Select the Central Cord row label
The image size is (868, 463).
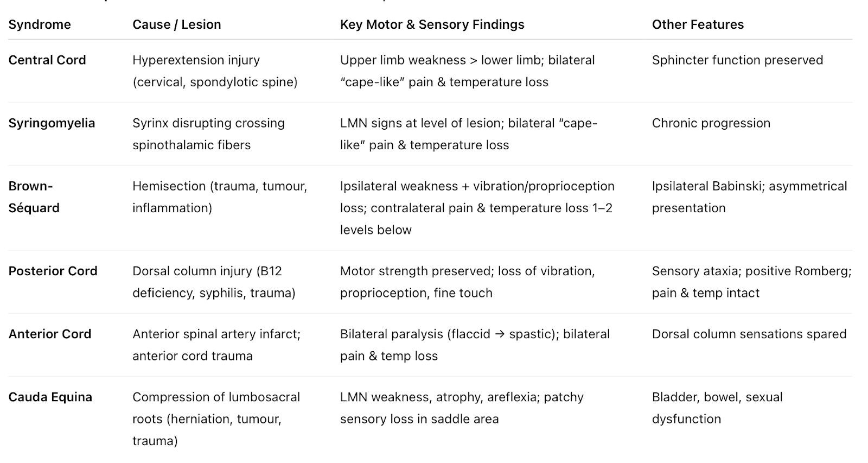(47, 60)
